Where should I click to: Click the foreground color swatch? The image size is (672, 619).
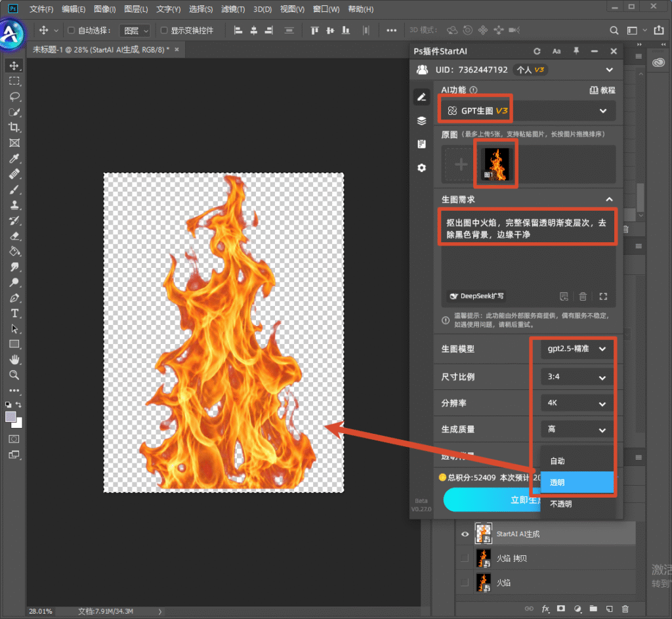pyautogui.click(x=10, y=416)
